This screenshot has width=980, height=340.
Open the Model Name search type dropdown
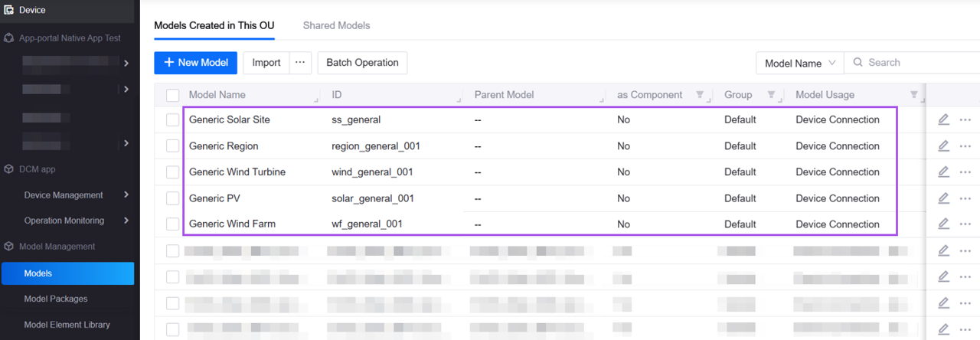click(x=800, y=64)
